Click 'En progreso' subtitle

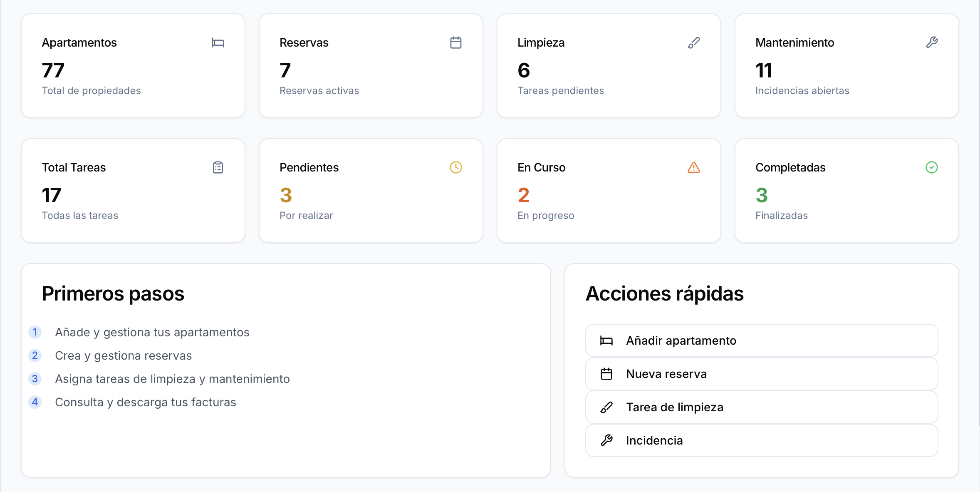click(546, 216)
